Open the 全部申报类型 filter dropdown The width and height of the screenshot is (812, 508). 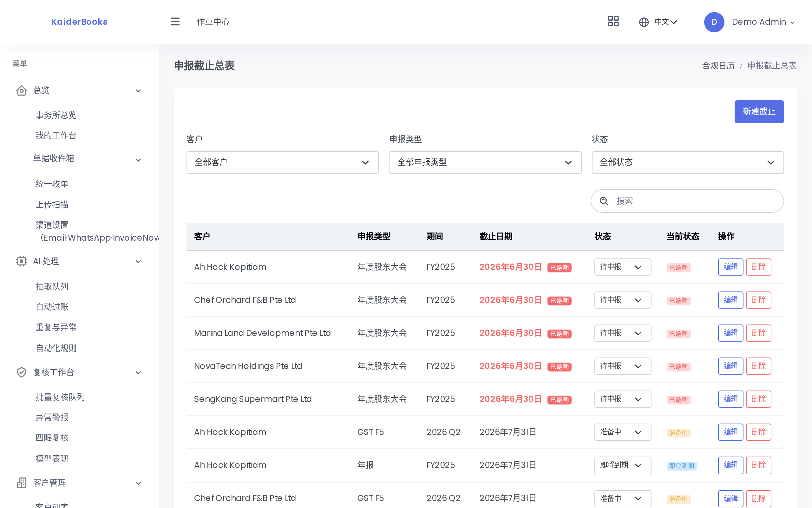coord(485,162)
